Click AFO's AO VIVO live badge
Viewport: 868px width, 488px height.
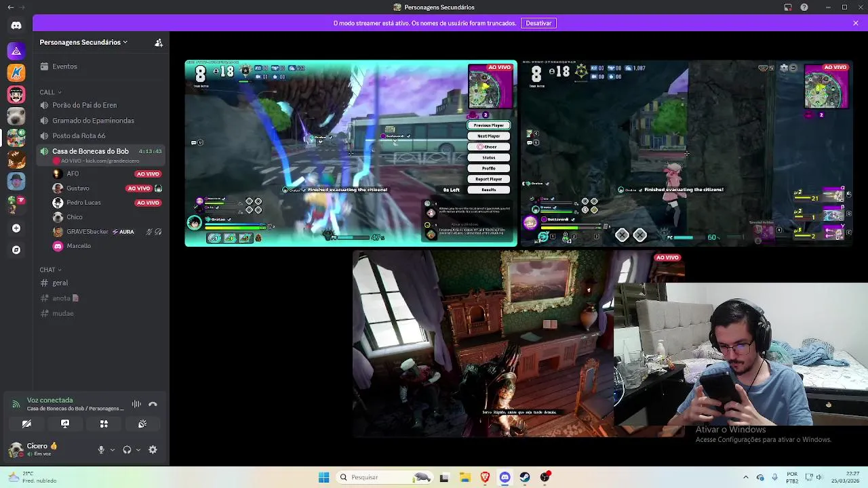pyautogui.click(x=148, y=174)
